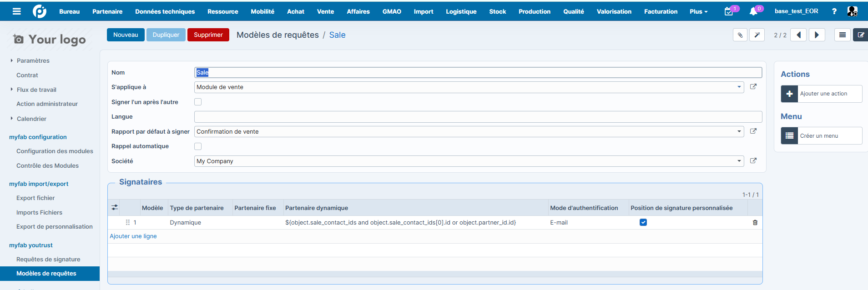Open external link for Société field

(x=753, y=161)
